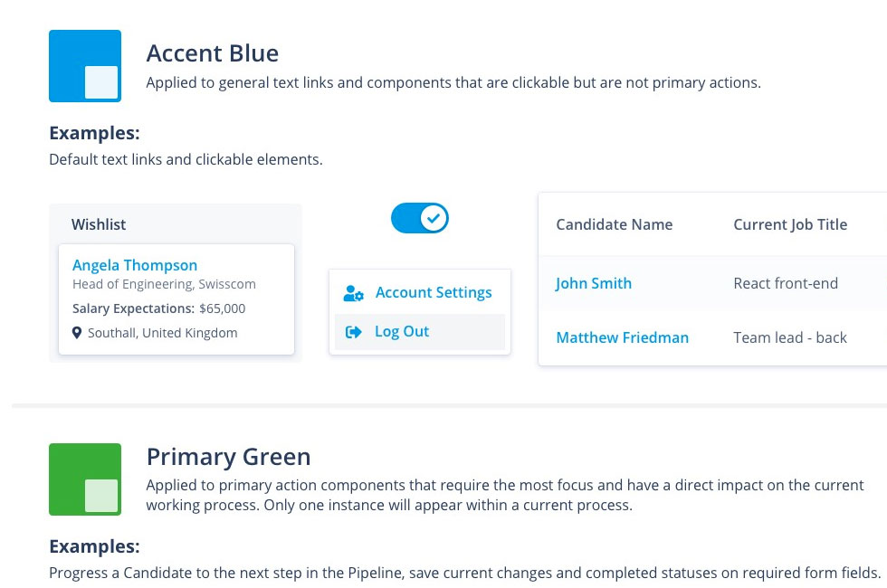The width and height of the screenshot is (887, 588).
Task: Open Matthew Friedman candidate link
Action: click(x=623, y=337)
